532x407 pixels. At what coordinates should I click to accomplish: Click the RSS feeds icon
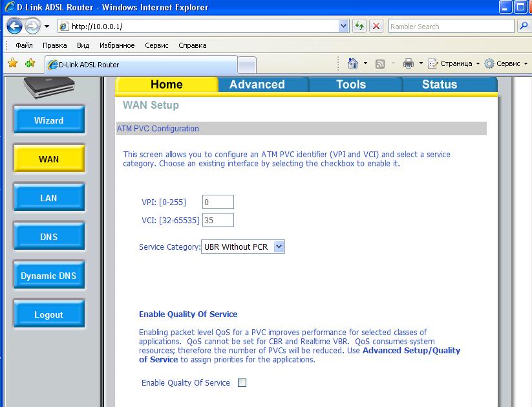tap(380, 63)
